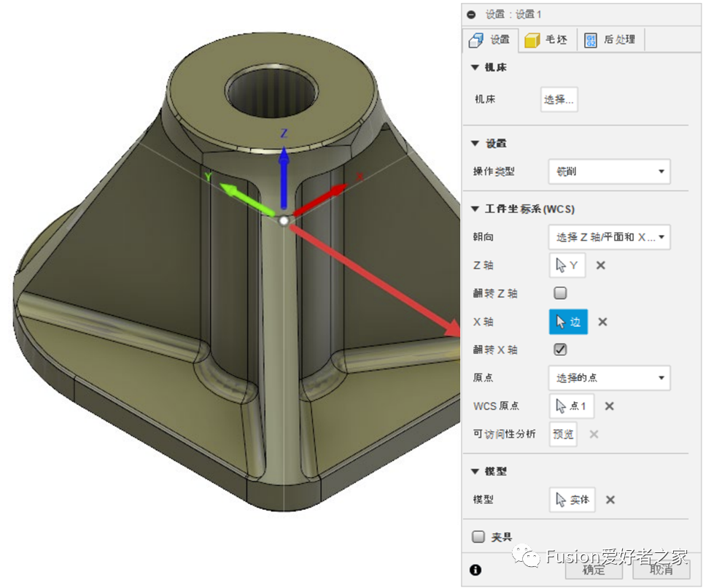The width and height of the screenshot is (711, 588).
Task: Click the X next to Z轴 selection
Action: [601, 266]
